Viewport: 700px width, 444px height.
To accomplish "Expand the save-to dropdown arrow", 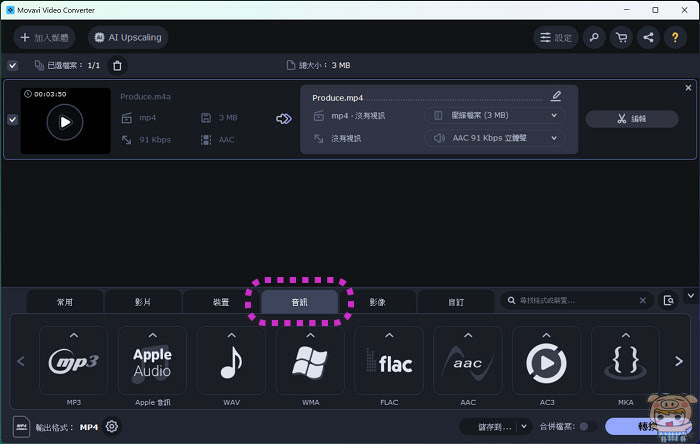I will point(524,427).
